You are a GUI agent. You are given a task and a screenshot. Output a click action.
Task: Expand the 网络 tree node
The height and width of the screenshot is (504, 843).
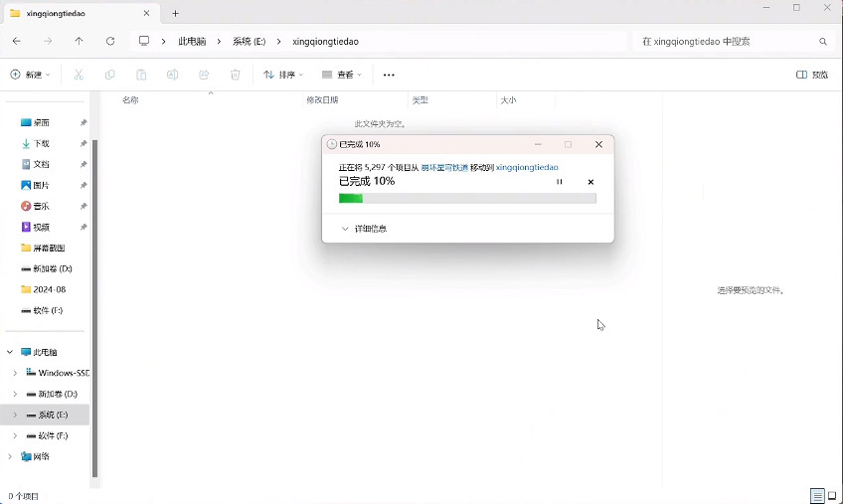tap(10, 456)
